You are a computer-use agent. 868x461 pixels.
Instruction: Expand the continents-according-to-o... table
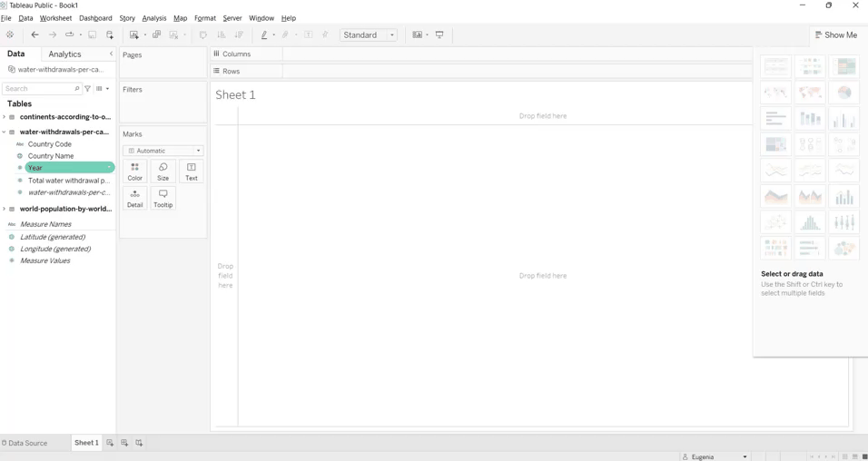(4, 117)
